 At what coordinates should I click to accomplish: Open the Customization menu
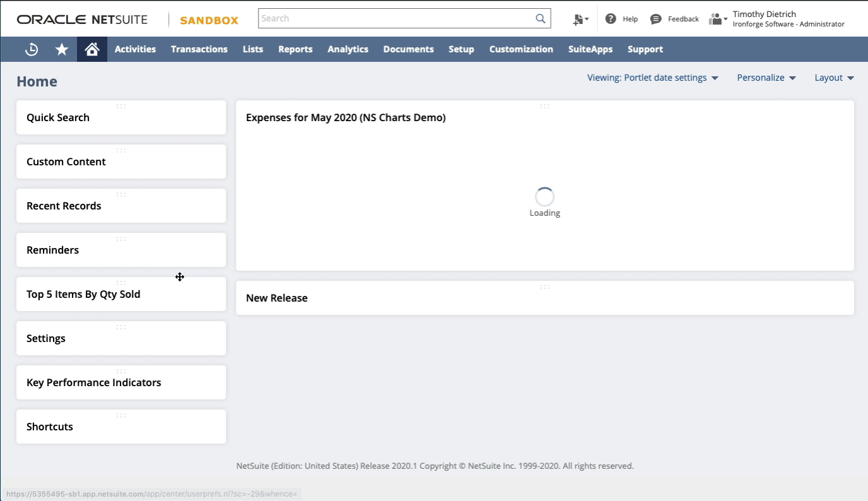(x=521, y=49)
